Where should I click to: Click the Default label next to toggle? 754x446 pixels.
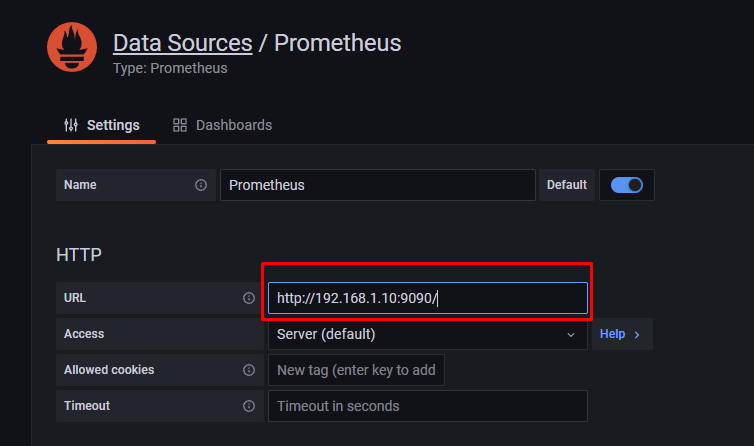(566, 185)
